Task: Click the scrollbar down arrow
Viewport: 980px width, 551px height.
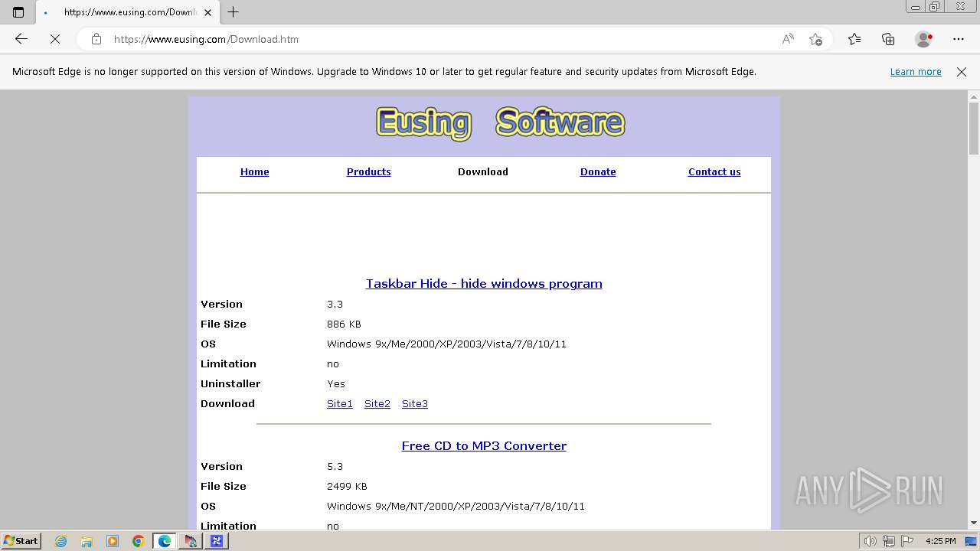Action: tap(974, 523)
